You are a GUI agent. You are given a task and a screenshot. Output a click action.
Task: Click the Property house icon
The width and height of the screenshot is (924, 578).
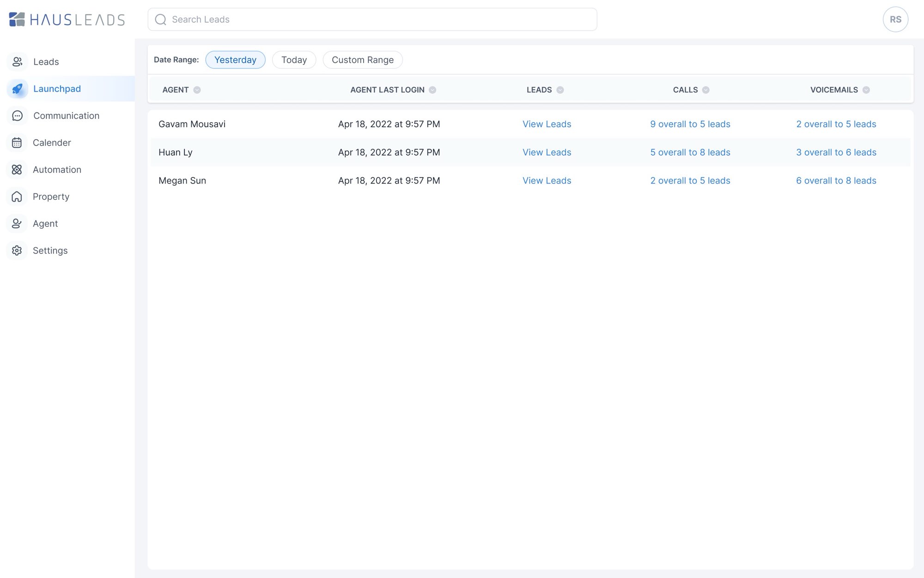click(x=17, y=197)
